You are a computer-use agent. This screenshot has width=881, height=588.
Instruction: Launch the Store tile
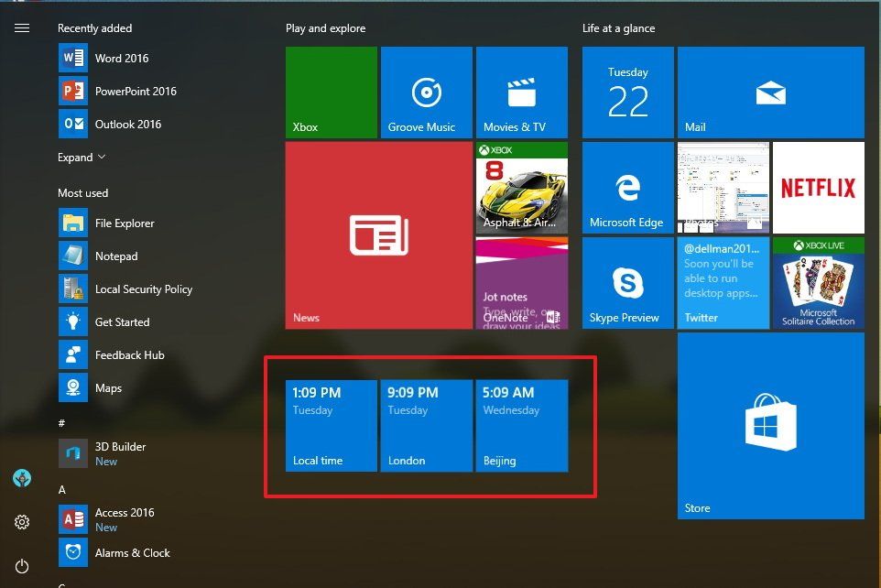click(770, 425)
